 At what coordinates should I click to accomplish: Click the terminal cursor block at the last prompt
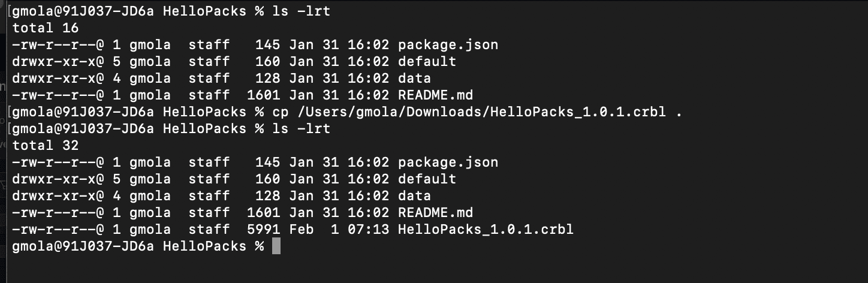coord(276,246)
